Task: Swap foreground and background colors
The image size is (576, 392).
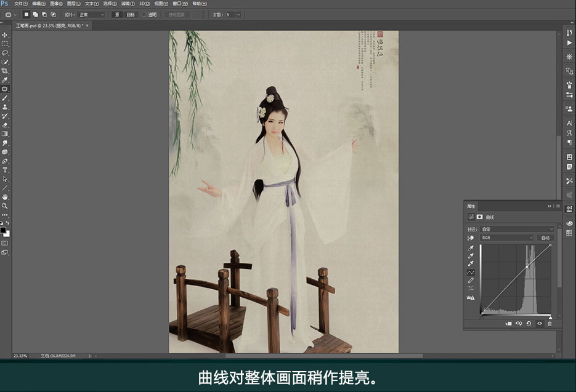Action: click(8, 223)
